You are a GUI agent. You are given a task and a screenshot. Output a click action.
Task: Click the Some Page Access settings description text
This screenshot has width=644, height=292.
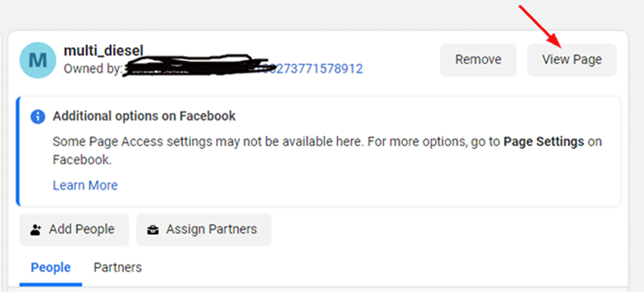[327, 151]
